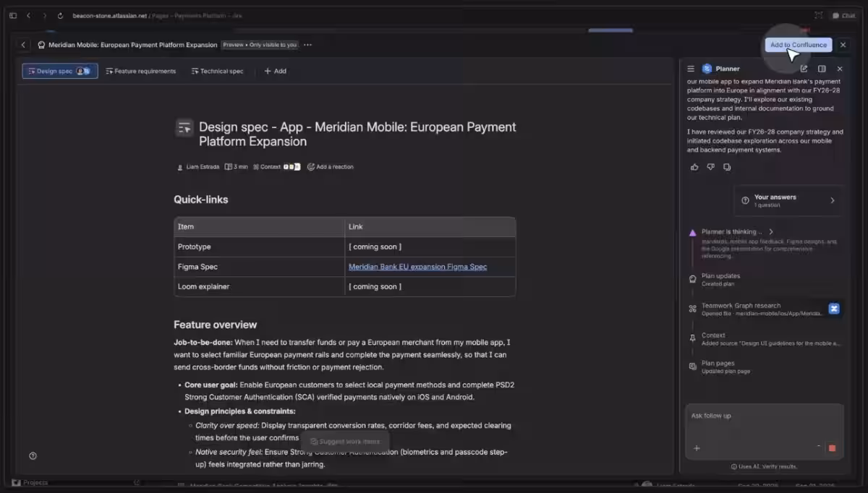This screenshot has width=868, height=493.
Task: Click the Loom explainer table cell
Action: pyautogui.click(x=259, y=286)
